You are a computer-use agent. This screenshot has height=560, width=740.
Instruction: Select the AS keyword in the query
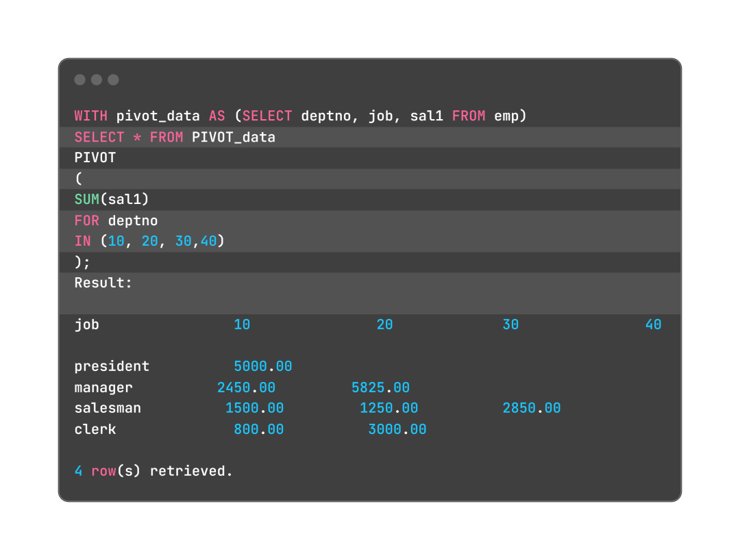[x=217, y=116]
